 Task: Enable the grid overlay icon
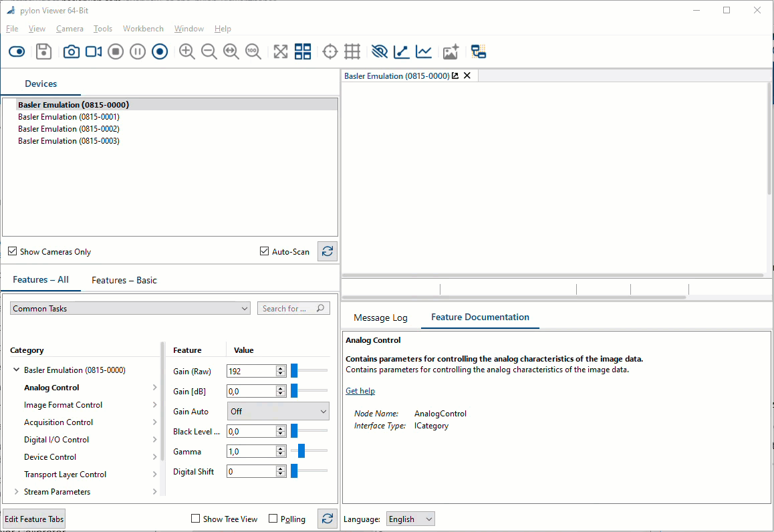[x=352, y=51]
